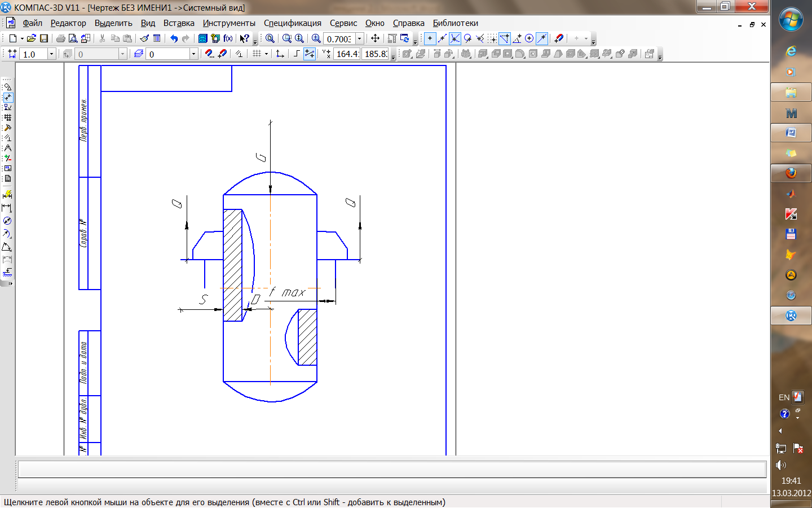
Task: Open the variables f(x) tool
Action: (228, 38)
